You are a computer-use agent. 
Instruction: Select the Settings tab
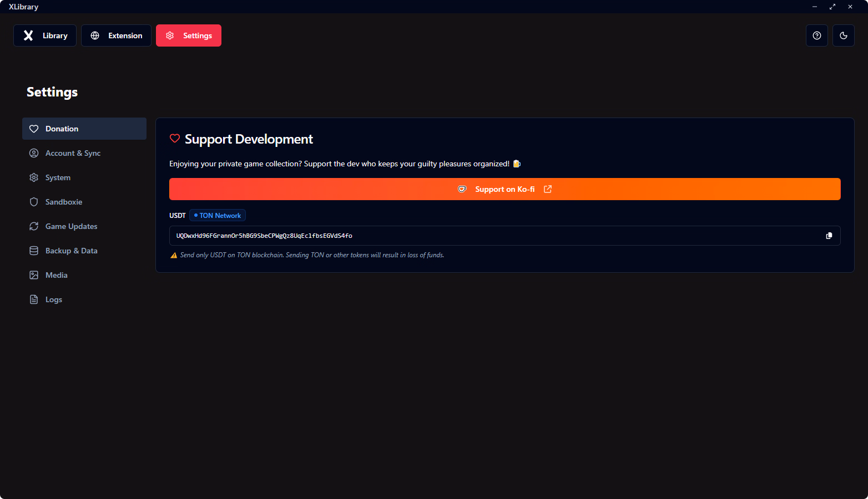coord(189,35)
